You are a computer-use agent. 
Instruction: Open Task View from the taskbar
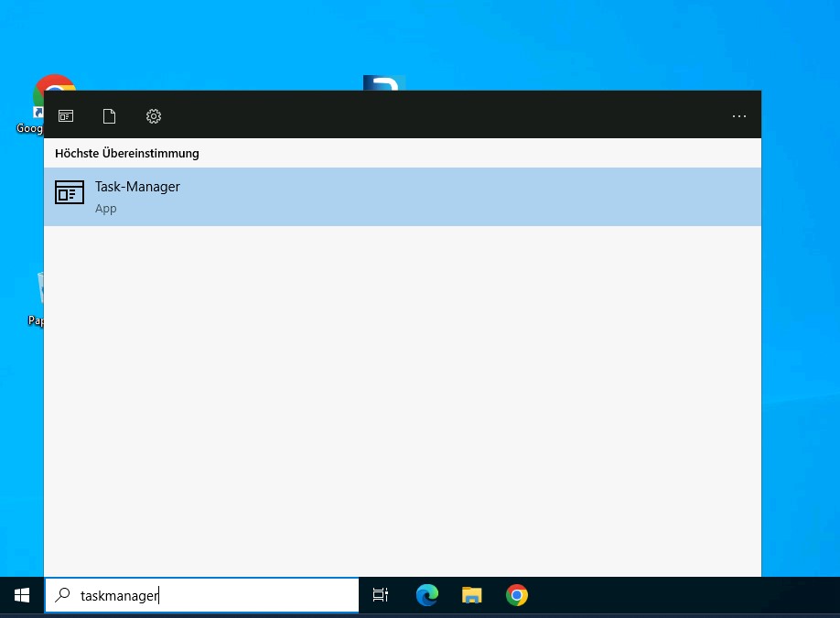pos(381,596)
